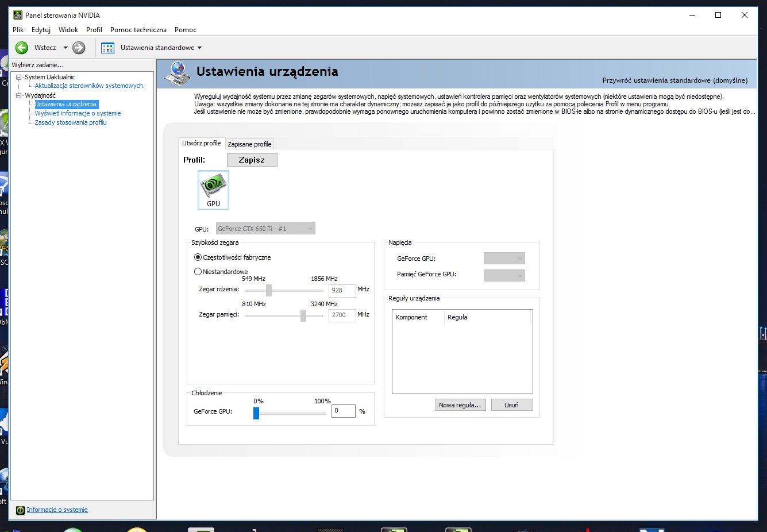
Task: Click the green Wstecz back arrow
Action: pyautogui.click(x=22, y=48)
